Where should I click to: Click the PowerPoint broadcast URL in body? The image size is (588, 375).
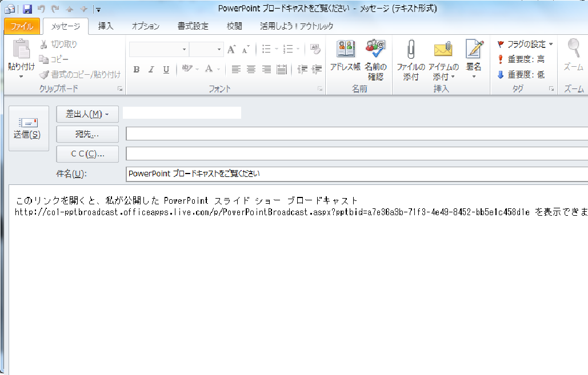tap(272, 212)
